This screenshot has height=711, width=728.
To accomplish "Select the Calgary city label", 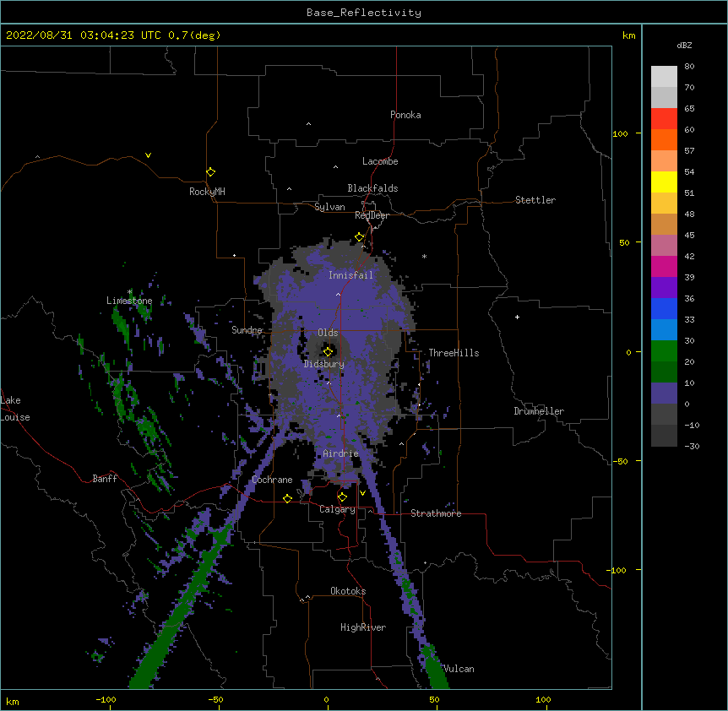I will pos(338,509).
